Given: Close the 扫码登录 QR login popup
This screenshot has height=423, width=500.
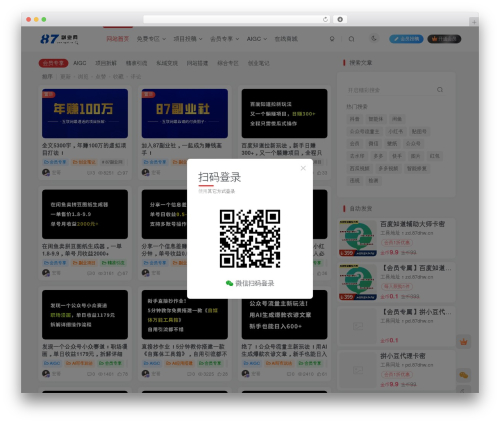Looking at the screenshot, I should coord(303,168).
